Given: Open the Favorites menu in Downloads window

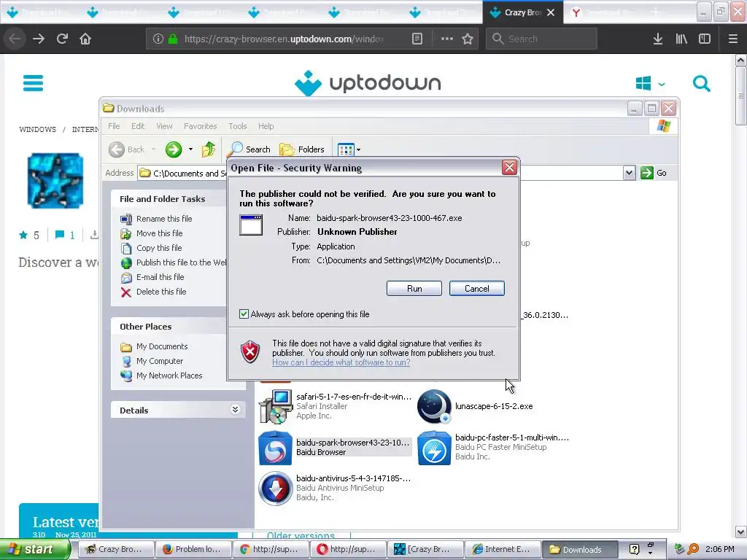Looking at the screenshot, I should pos(200,126).
